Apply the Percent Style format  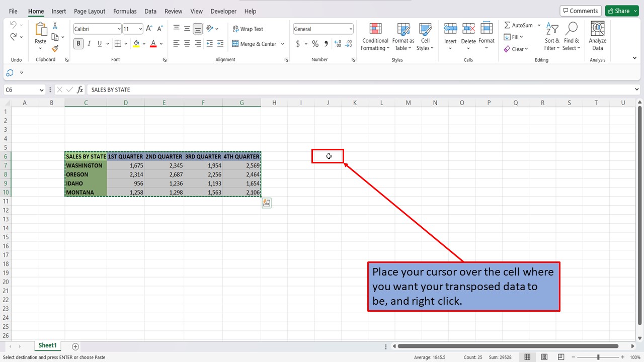315,44
